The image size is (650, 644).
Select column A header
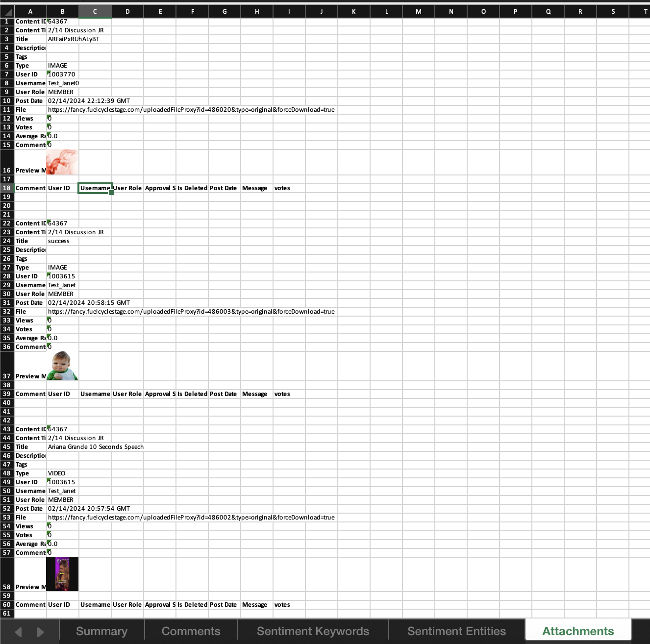point(30,11)
